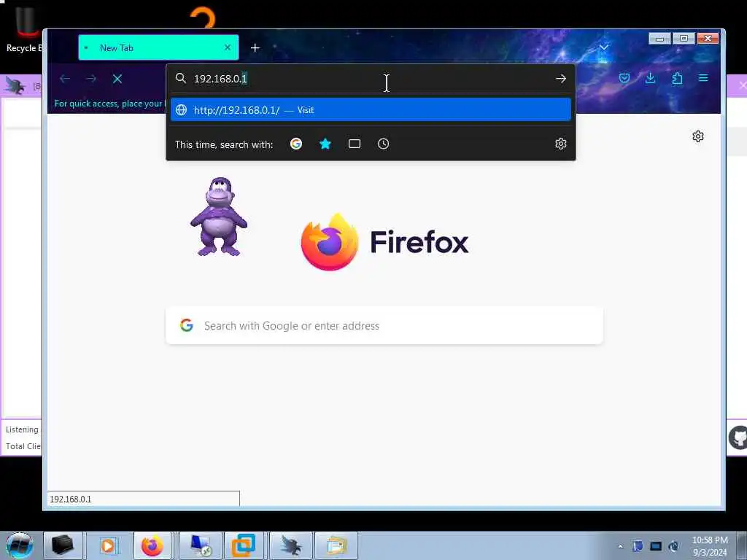
Task: Open the Windows Start orb
Action: click(20, 545)
